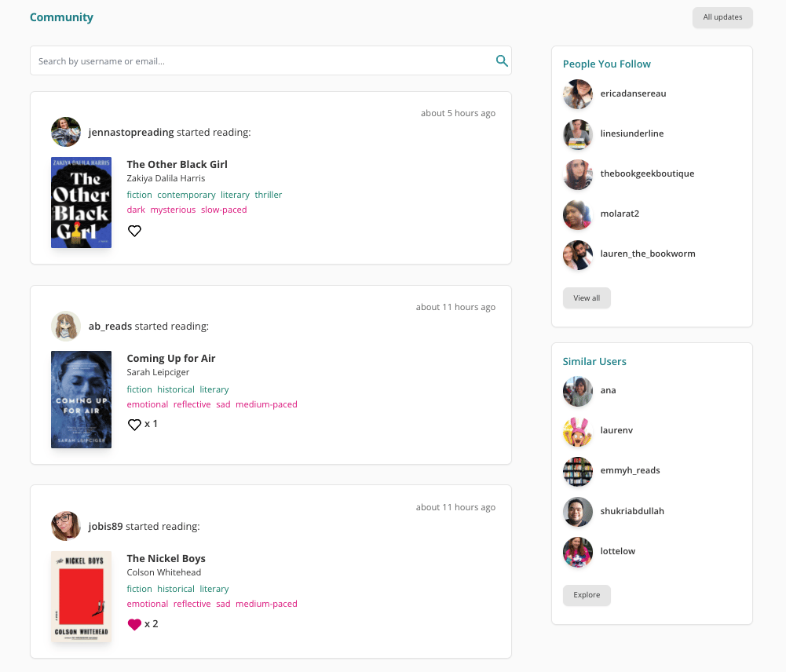The image size is (786, 672).
Task: Open lauren_the_bookworm name link
Action: (x=648, y=254)
